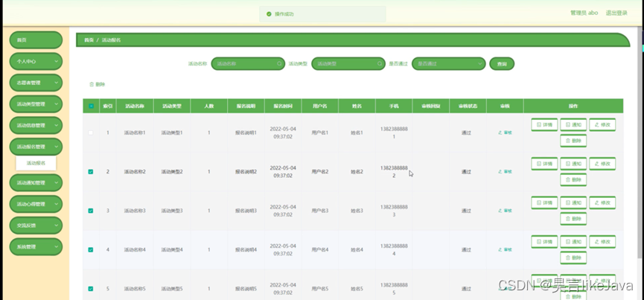Collapse the 活动报名管理 sidebar menu
Viewport: 644px width, 300px height.
click(36, 147)
